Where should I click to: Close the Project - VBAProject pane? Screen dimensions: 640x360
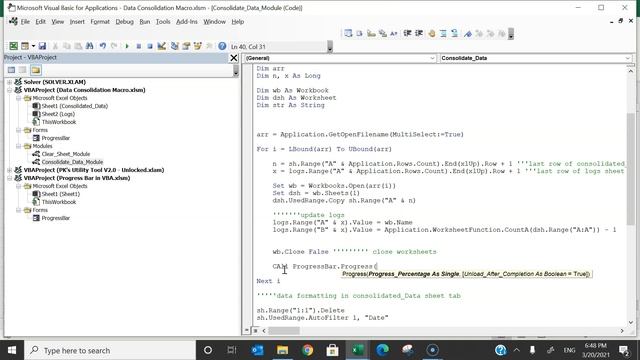pyautogui.click(x=233, y=58)
